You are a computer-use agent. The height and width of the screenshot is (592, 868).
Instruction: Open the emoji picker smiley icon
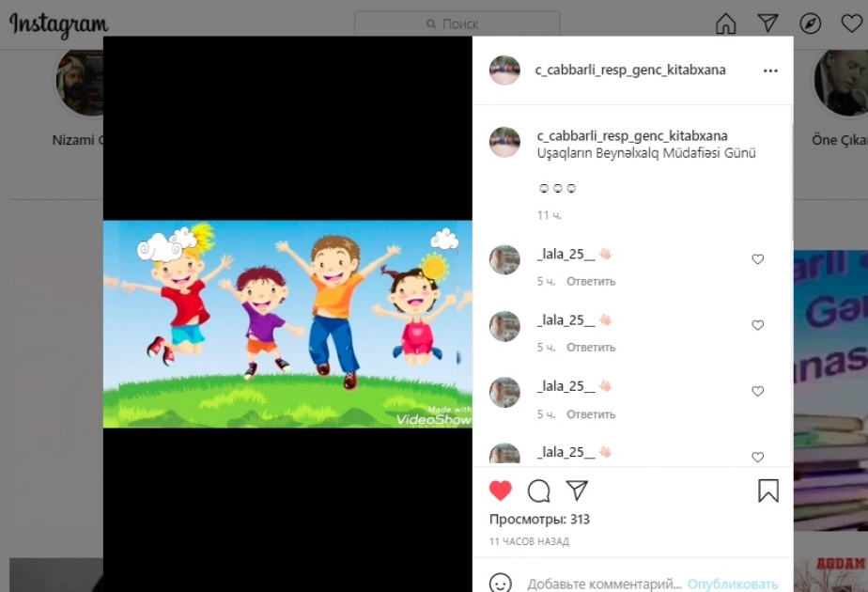click(x=501, y=584)
